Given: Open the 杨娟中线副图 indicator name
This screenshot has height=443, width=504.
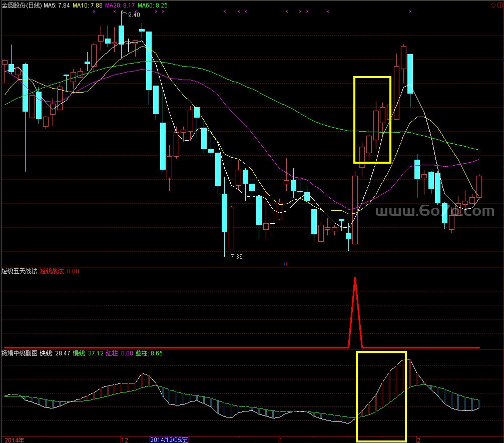Looking at the screenshot, I should (x=20, y=353).
